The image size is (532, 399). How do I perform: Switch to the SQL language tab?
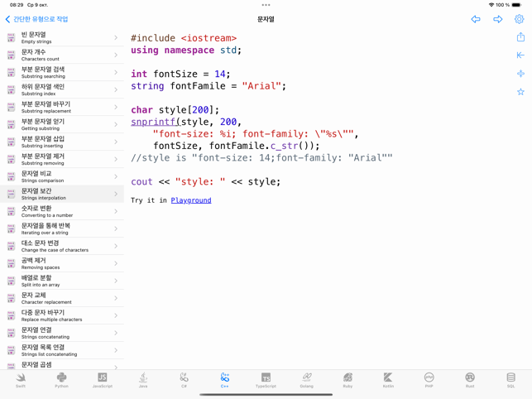point(511,380)
